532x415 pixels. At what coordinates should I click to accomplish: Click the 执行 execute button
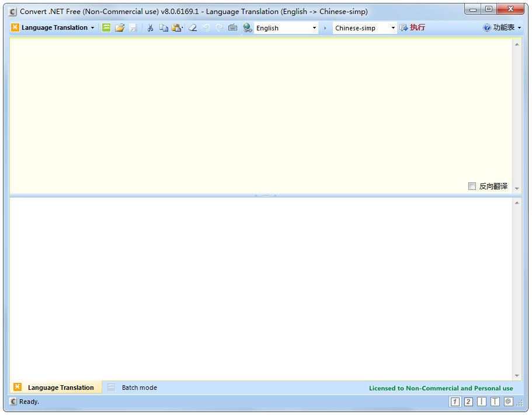coord(413,27)
